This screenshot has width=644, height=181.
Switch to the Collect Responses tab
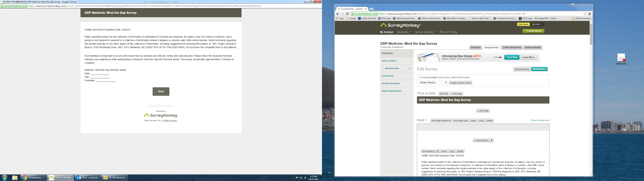(512, 47)
